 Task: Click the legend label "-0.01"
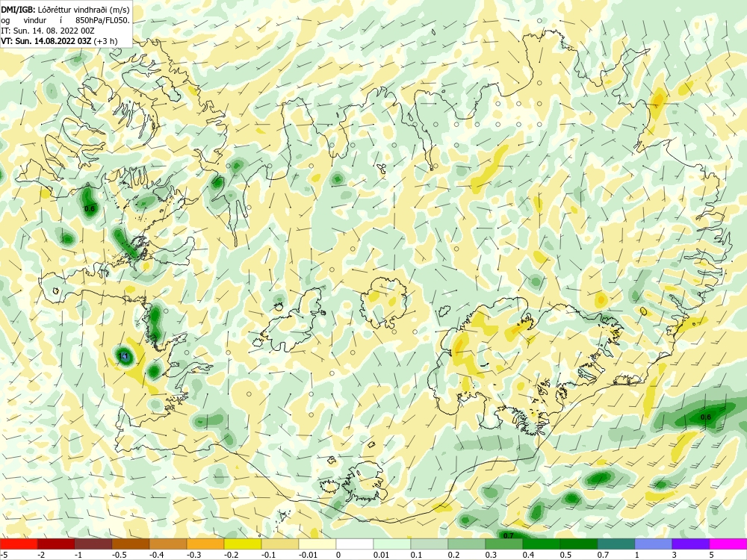click(308, 555)
